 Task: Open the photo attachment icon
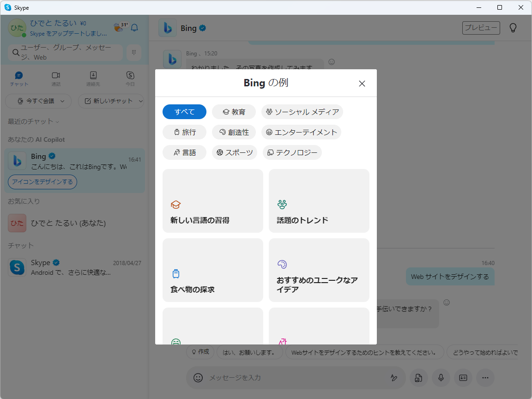[418, 378]
